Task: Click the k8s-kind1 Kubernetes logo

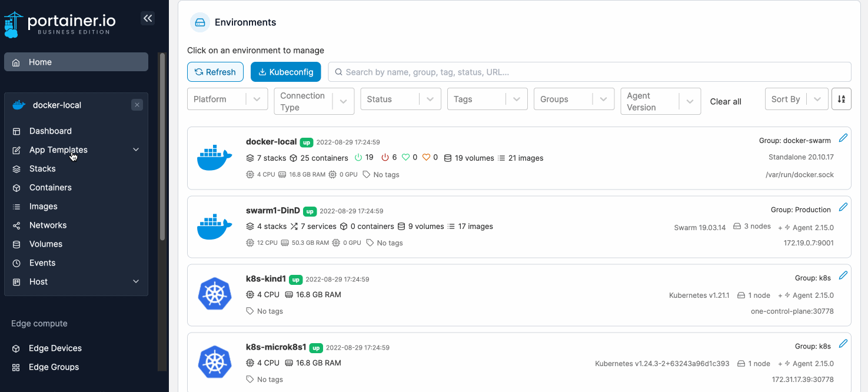Action: click(x=215, y=294)
